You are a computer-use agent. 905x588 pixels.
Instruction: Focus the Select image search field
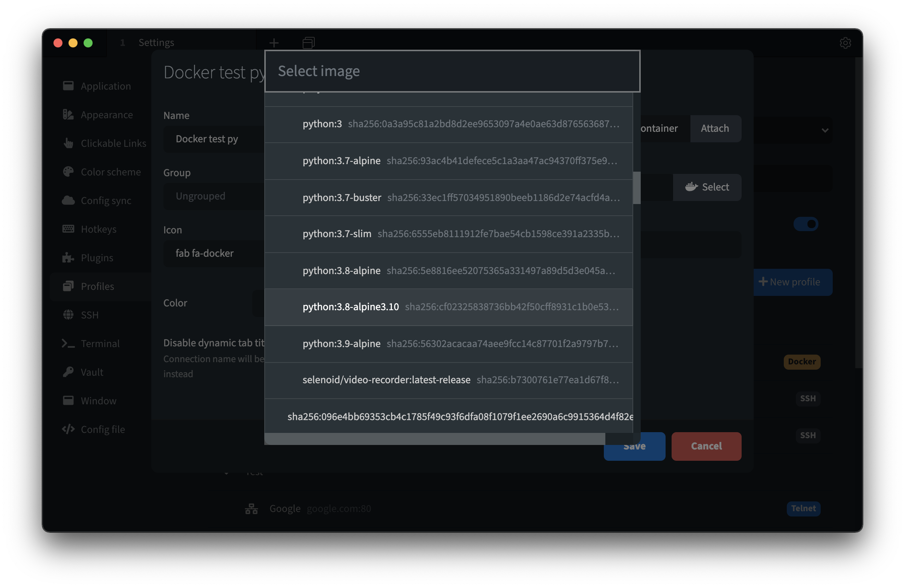point(452,71)
